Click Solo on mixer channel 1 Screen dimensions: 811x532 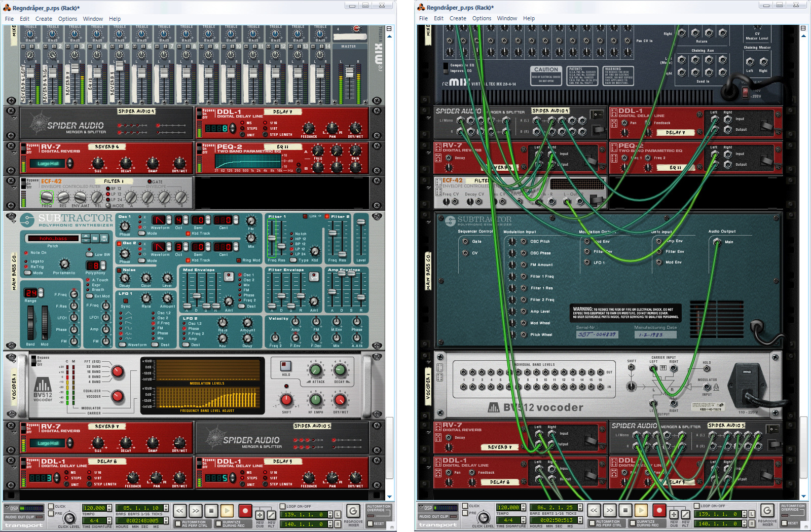(30, 46)
